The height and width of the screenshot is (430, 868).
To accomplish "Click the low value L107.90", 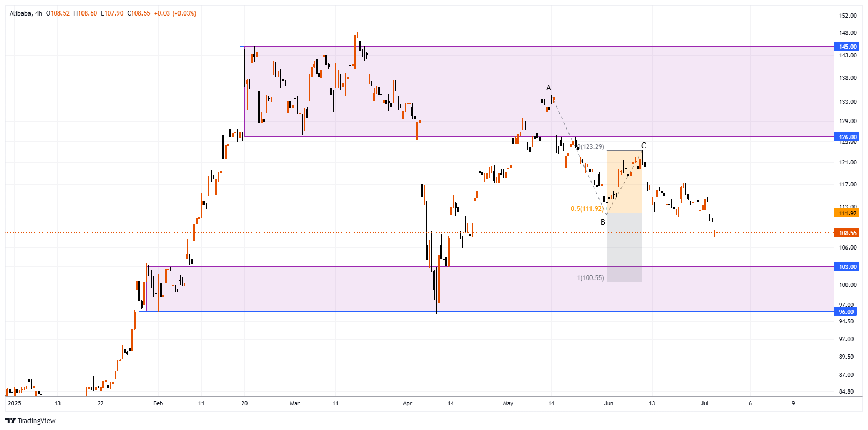I will [112, 13].
